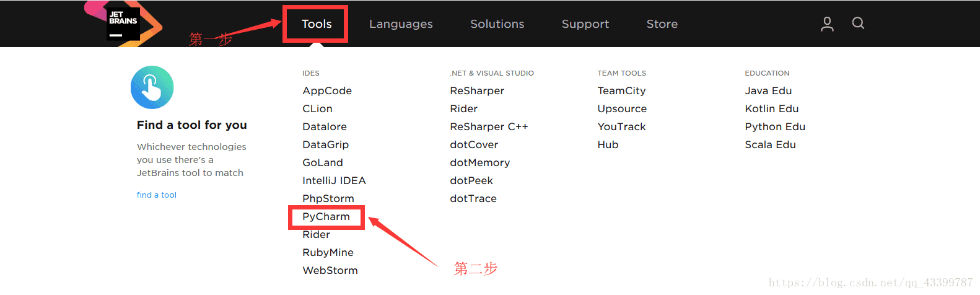
Task: Open the Support menu
Action: (585, 24)
